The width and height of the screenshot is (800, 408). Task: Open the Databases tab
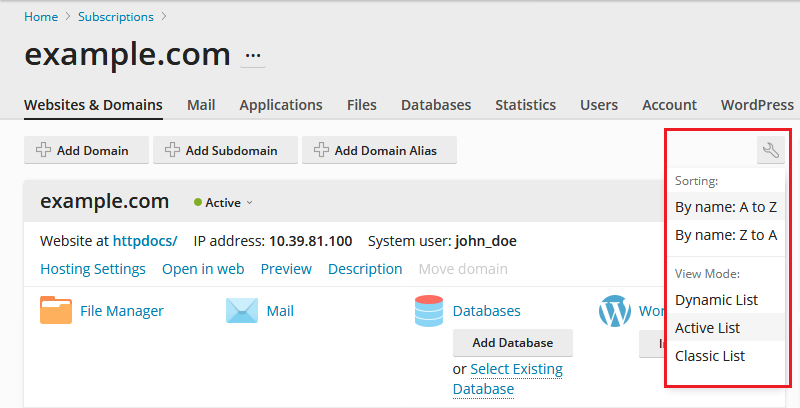tap(436, 105)
